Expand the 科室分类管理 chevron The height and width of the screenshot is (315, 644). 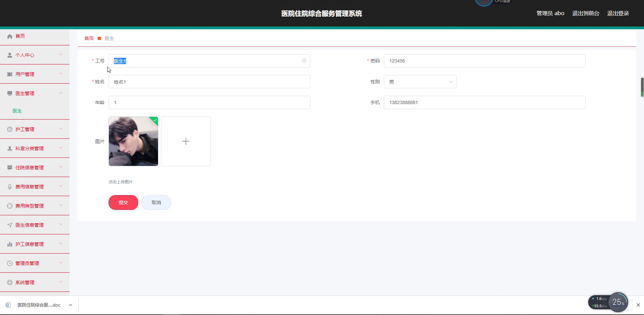point(61,148)
